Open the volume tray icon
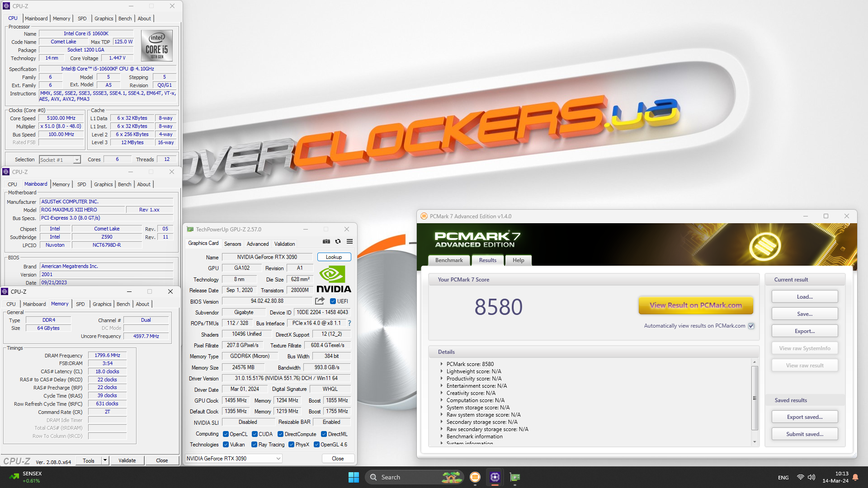Screen dimensions: 868x488 811,477
